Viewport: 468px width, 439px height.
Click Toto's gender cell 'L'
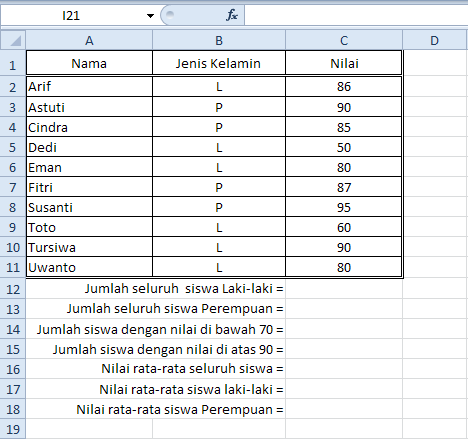pos(219,227)
